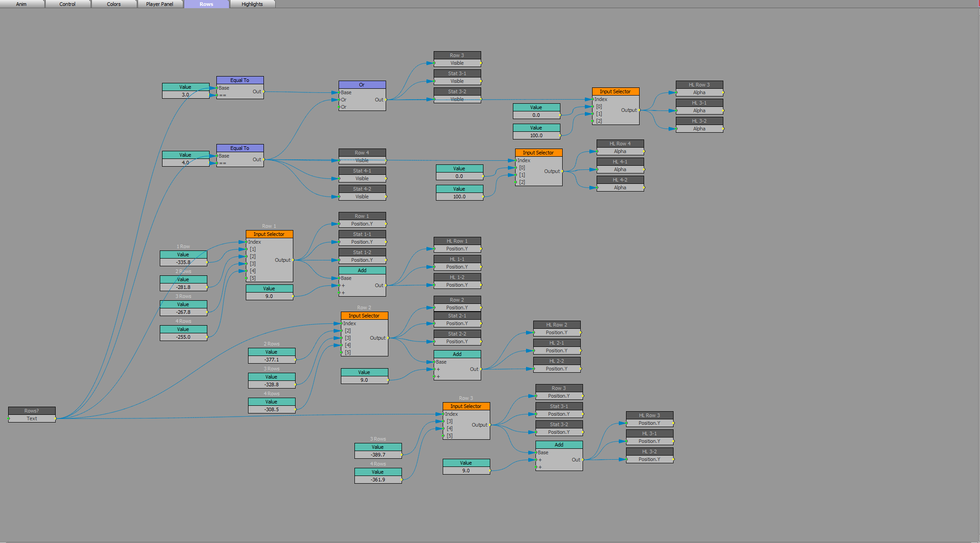Click the Rows? Text node
The height and width of the screenshot is (543, 980).
pos(32,418)
